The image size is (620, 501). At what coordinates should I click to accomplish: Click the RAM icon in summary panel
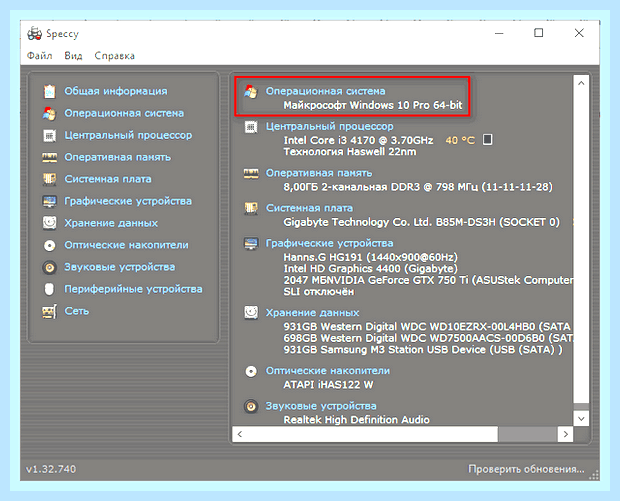click(x=251, y=174)
